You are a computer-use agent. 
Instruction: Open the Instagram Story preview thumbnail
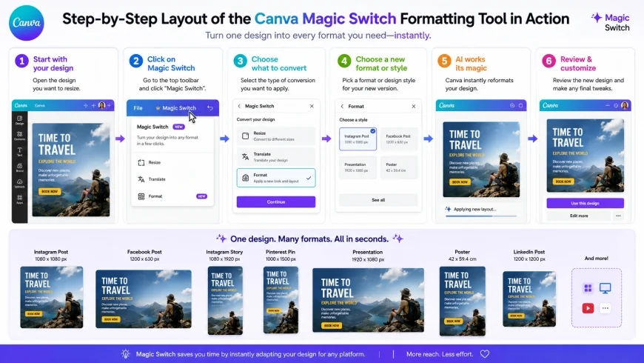pos(225,301)
